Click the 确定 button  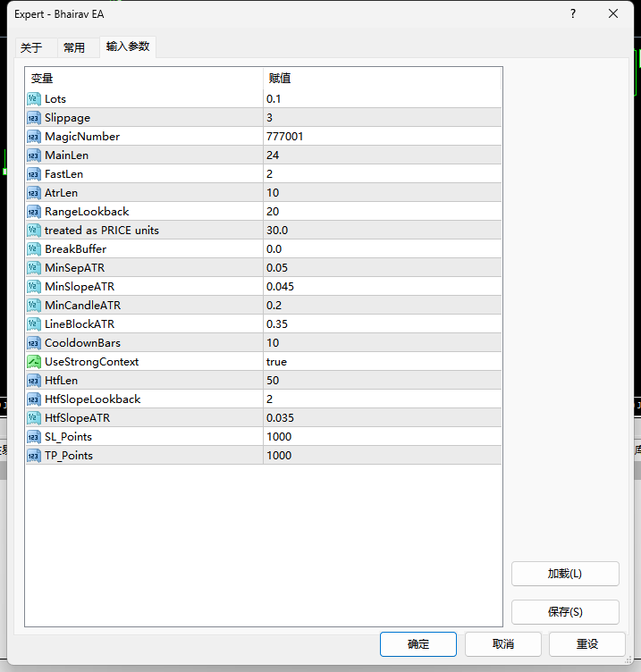[418, 643]
